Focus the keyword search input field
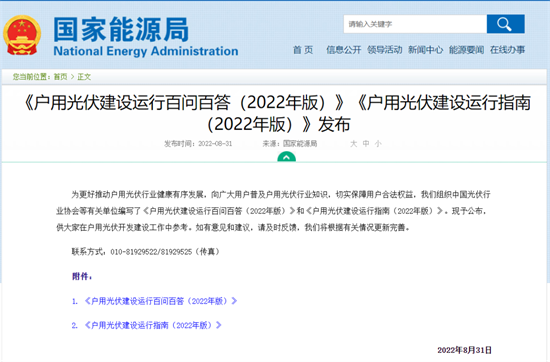The width and height of the screenshot is (550, 362). point(415,24)
